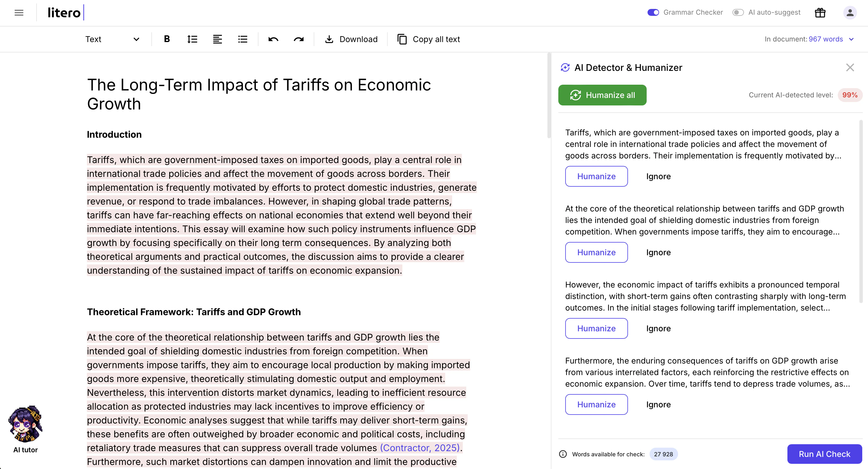Humanize the 'At the core of the theoretical' passage

596,252
